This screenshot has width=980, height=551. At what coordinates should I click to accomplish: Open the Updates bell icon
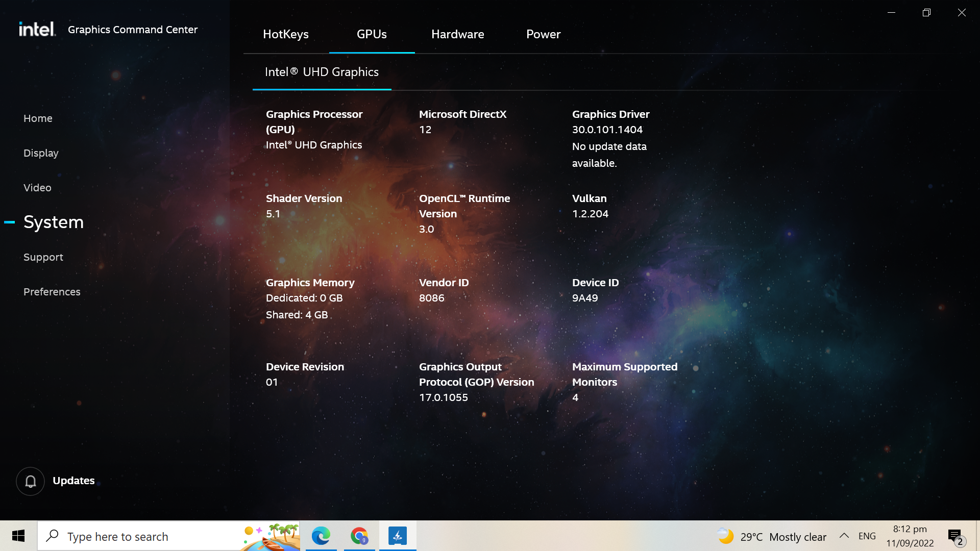31,481
